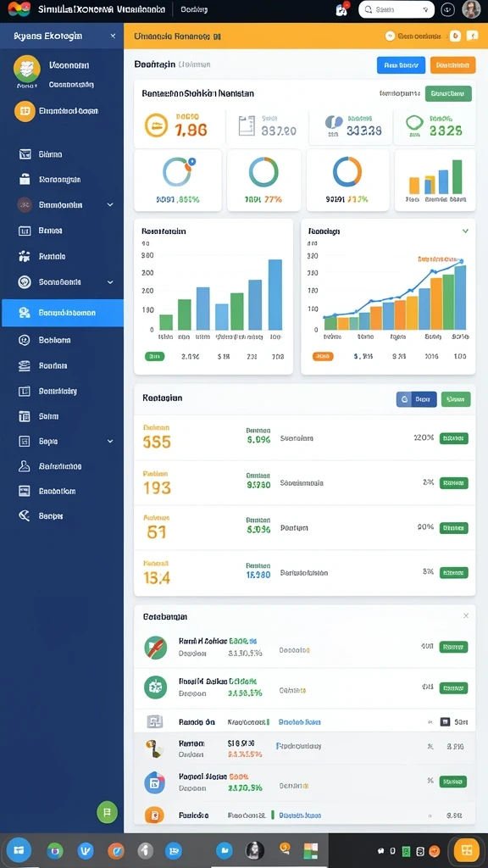488x868 pixels.
Task: Click the single person icon in sidebar
Action: tap(25, 466)
